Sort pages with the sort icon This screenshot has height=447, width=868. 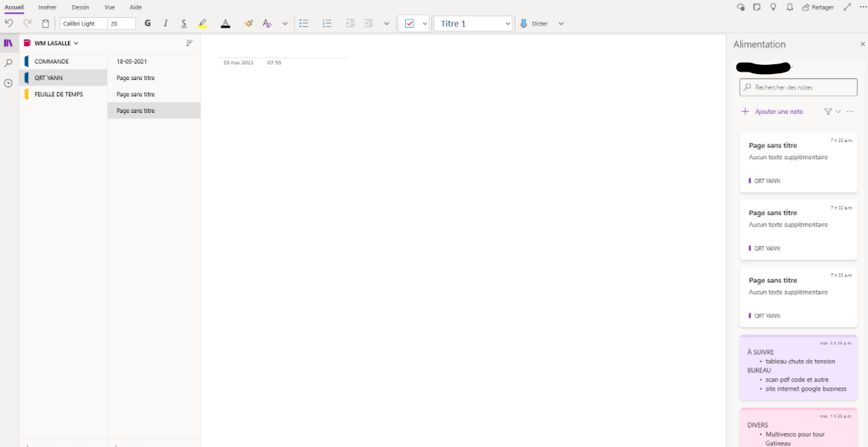189,43
